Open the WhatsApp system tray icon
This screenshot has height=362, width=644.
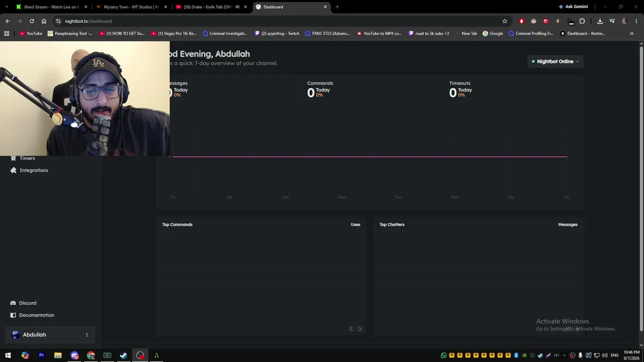(444, 355)
